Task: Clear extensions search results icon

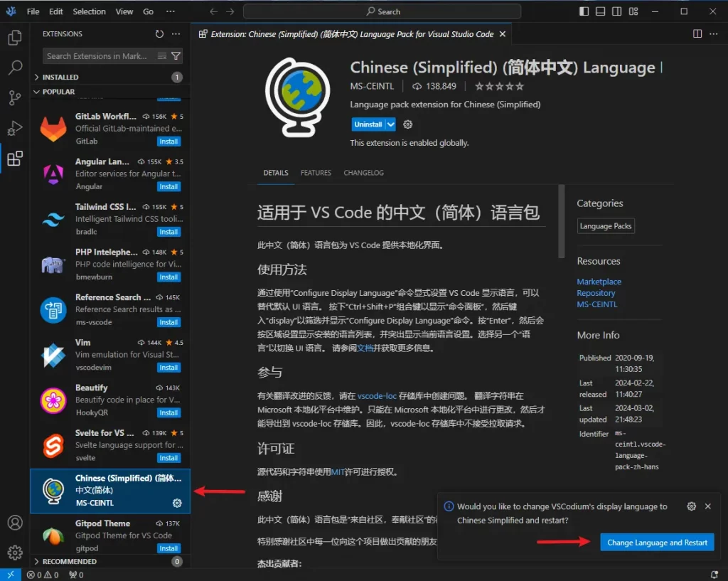Action: pyautogui.click(x=161, y=56)
